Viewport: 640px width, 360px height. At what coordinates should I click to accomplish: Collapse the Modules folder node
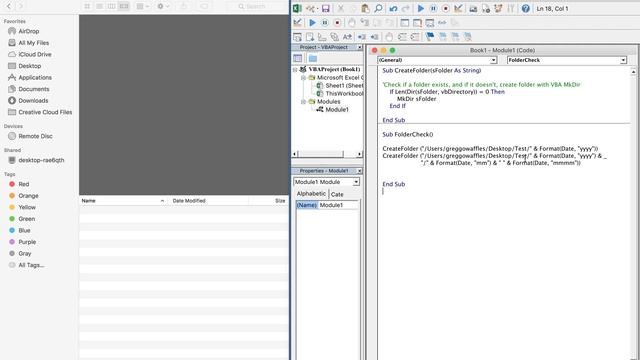pyautogui.click(x=303, y=102)
